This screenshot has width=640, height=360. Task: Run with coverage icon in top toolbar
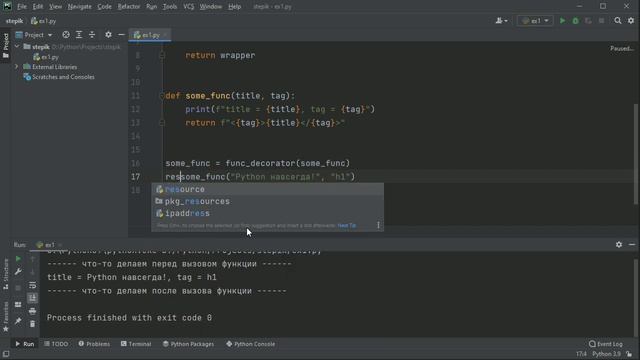pos(588,21)
